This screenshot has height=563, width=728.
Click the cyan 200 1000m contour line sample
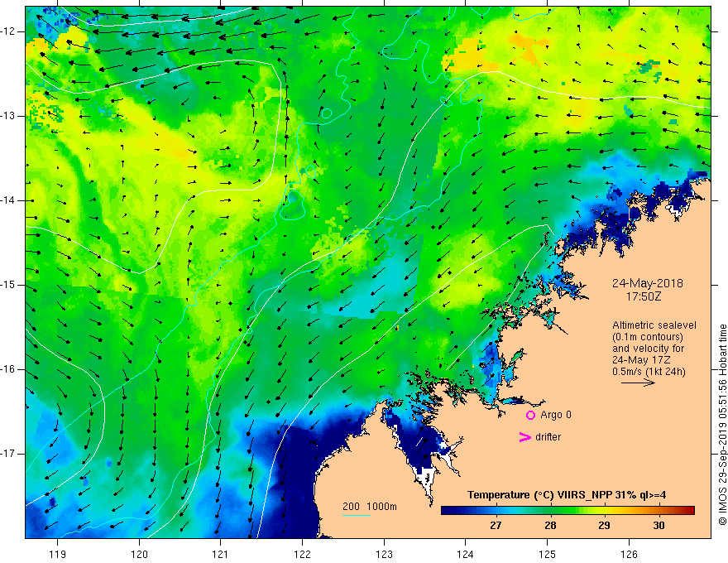[x=356, y=515]
